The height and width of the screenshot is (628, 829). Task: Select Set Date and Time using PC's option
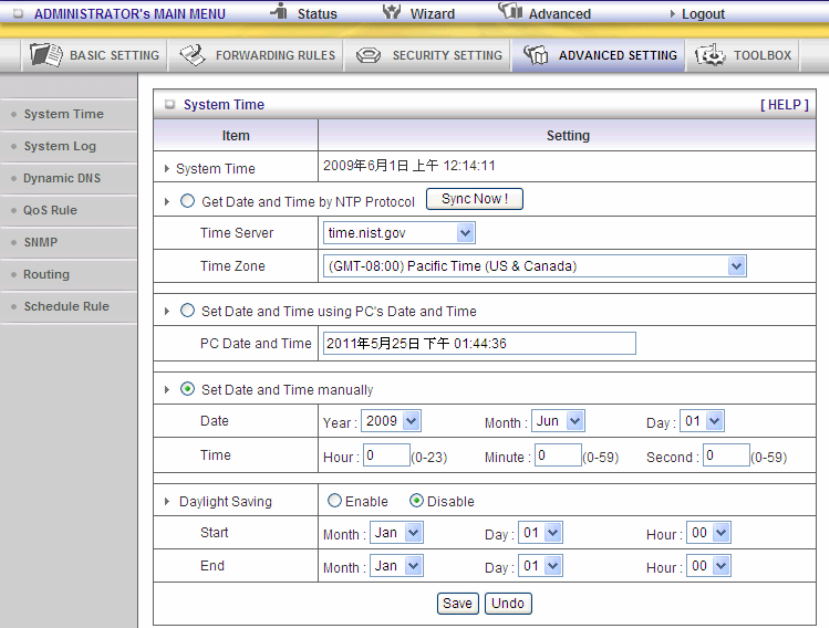click(188, 311)
